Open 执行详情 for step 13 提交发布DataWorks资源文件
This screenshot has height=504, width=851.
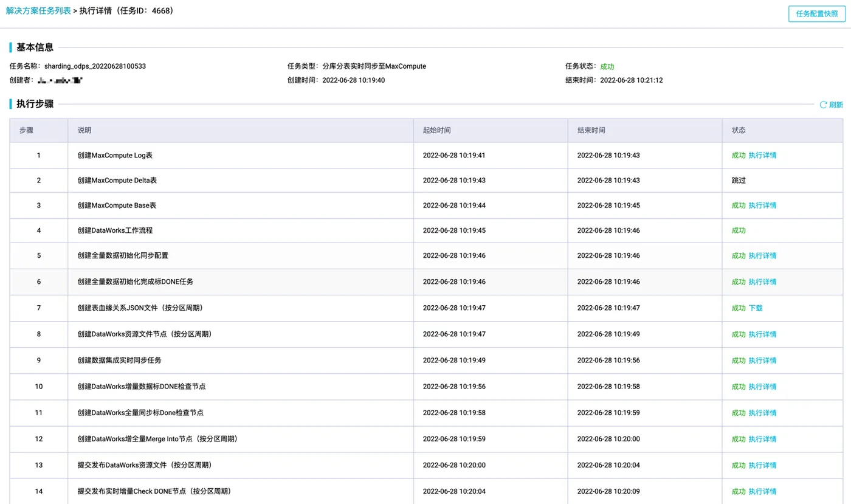(x=762, y=465)
